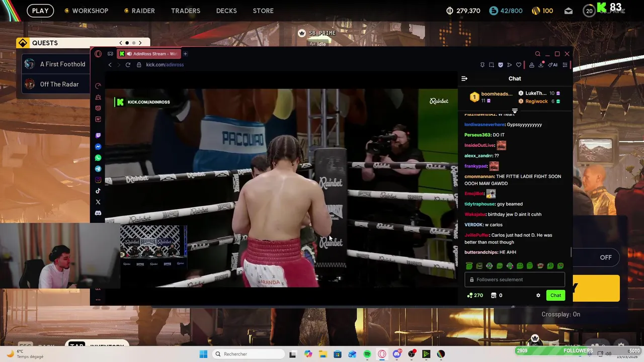Click the 'Followers seulement' chat input
Viewport: 644px width, 362px height.
(515, 280)
